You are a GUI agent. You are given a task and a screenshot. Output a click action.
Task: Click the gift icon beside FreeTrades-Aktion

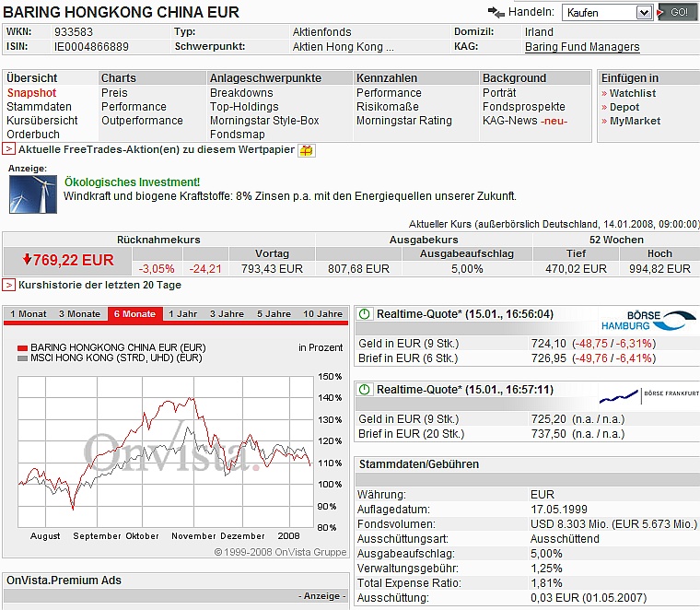click(306, 150)
